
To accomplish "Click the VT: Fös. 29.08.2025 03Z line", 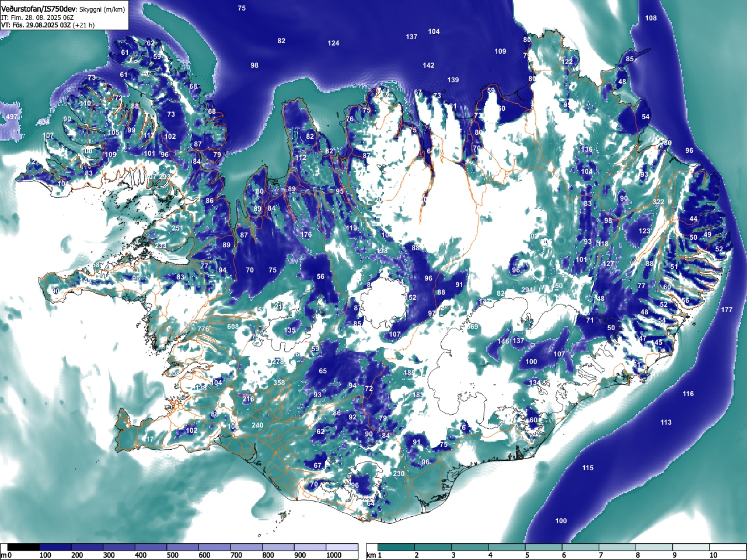I will pyautogui.click(x=48, y=25).
